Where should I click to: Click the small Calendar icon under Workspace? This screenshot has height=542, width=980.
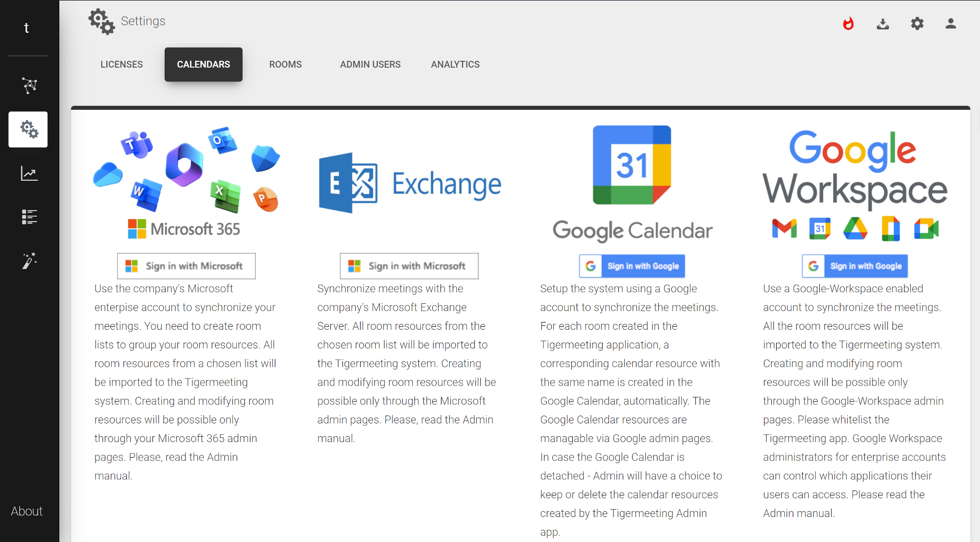(820, 228)
